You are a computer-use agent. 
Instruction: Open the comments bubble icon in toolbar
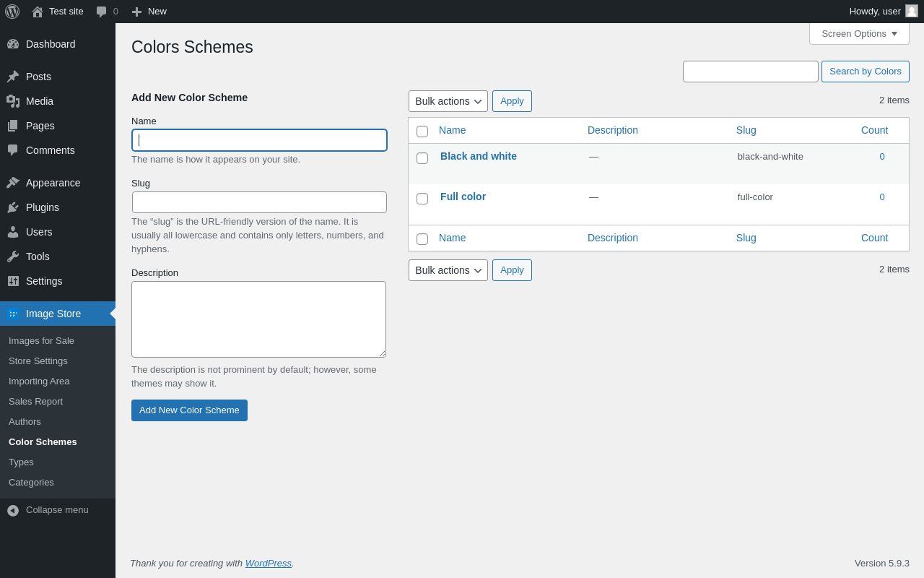click(102, 12)
